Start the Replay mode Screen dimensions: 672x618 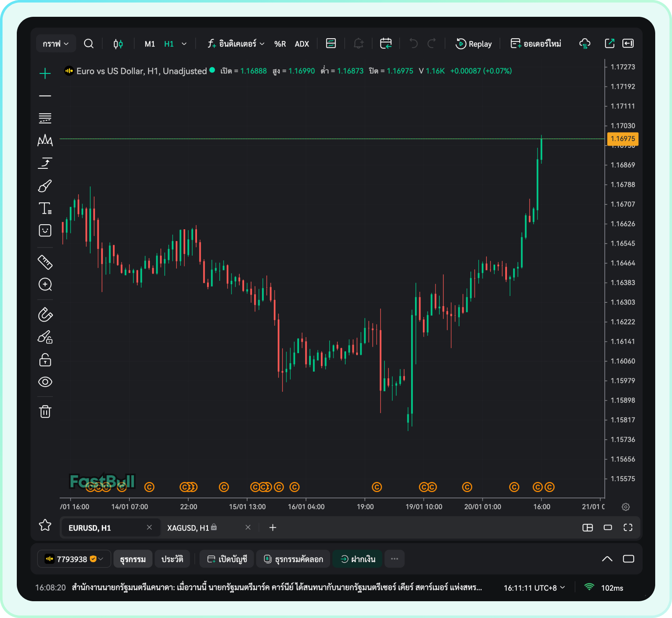pyautogui.click(x=474, y=44)
